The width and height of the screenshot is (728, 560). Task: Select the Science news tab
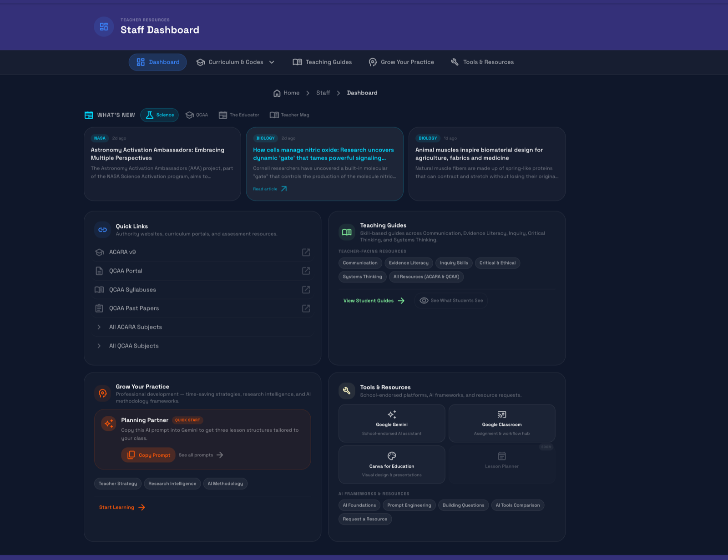click(x=159, y=115)
